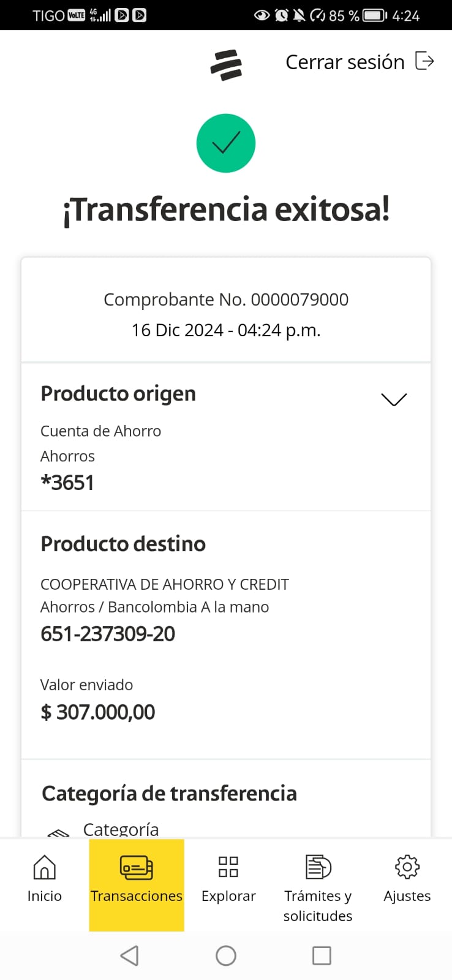452x980 pixels.
Task: Tap the Categoría de transferencia heading
Action: point(169,794)
